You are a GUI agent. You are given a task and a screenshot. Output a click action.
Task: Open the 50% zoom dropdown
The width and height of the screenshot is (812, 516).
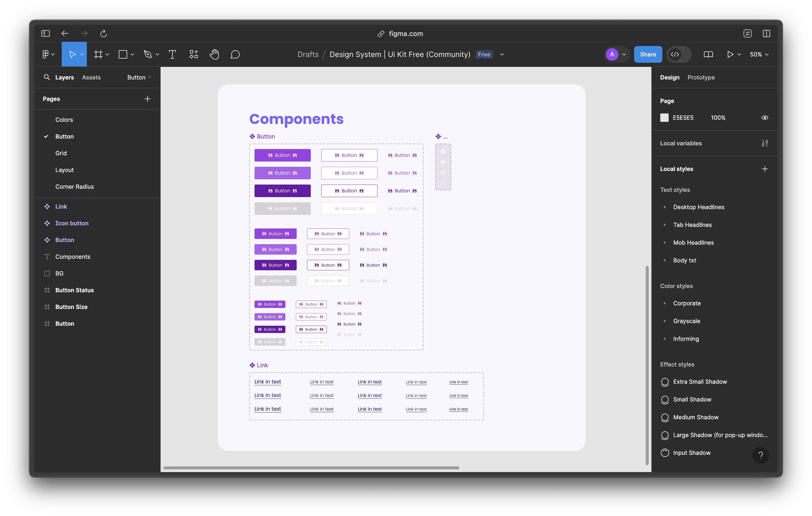click(x=759, y=54)
